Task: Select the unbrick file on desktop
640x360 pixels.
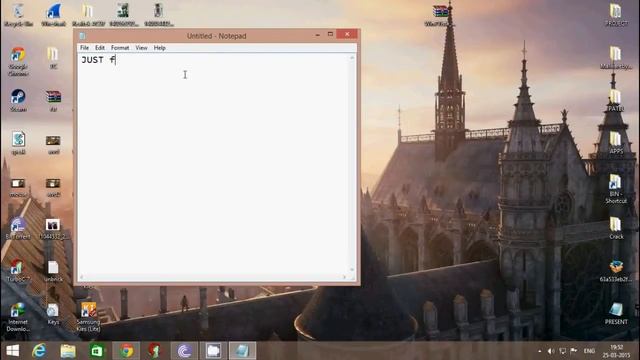Action: (53, 271)
